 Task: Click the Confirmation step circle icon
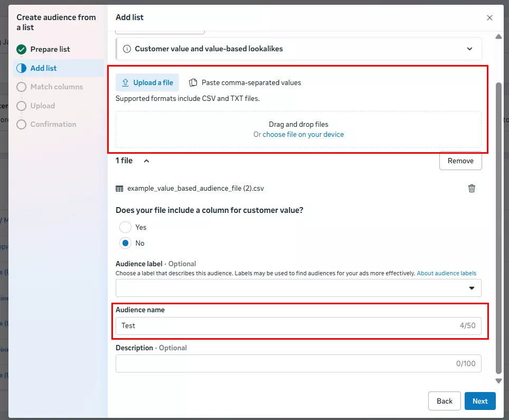[x=21, y=124]
